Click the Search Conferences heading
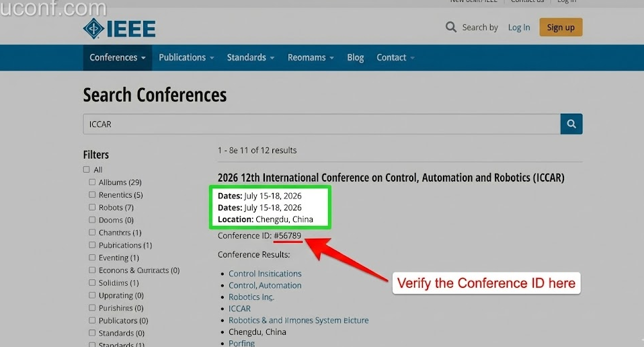 click(155, 95)
